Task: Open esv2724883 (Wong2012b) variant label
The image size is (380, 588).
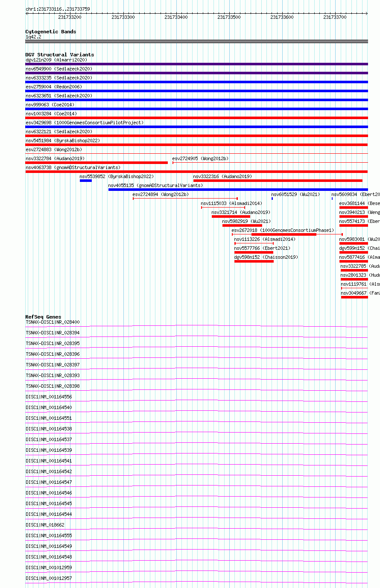Action: coord(53,149)
